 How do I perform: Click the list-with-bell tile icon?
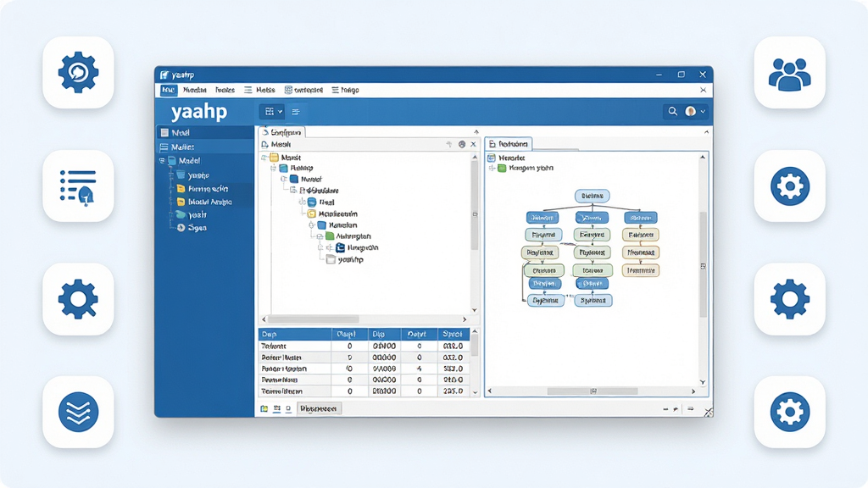(x=78, y=186)
